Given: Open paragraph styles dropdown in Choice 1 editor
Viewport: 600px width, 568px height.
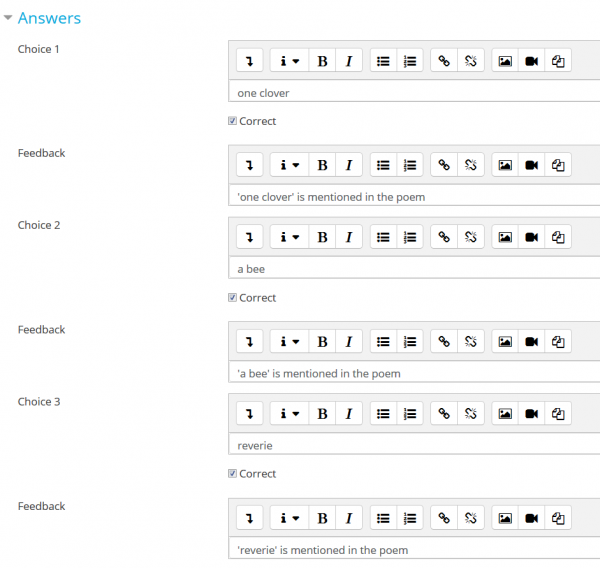Looking at the screenshot, I should coord(289,61).
